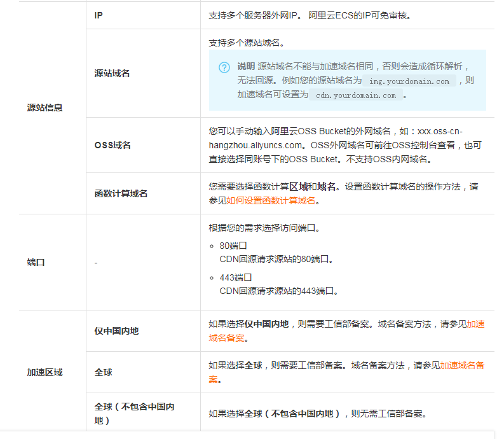Click the img.yourdomain.com code snippet
Viewport: 504px width, 439px height.
click(409, 81)
